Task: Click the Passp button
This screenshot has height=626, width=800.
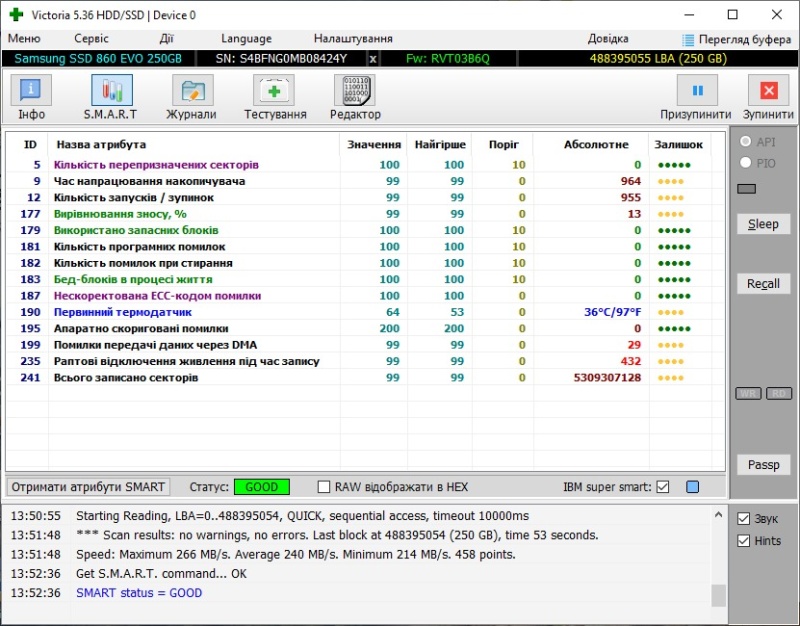Action: [763, 465]
